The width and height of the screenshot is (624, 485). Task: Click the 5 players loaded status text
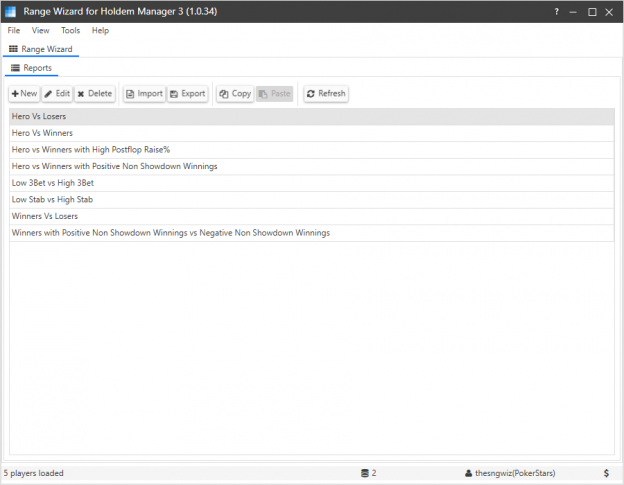point(34,473)
